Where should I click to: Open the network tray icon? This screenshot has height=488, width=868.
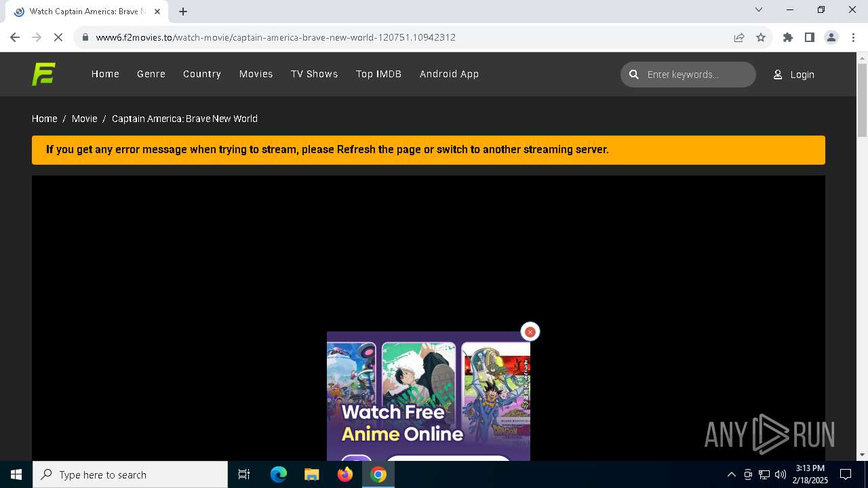tap(764, 474)
